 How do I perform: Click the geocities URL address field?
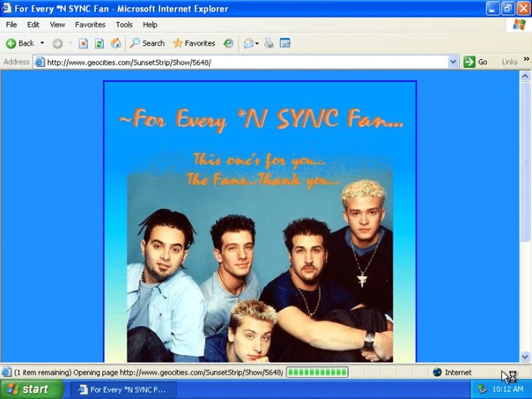pos(236,62)
